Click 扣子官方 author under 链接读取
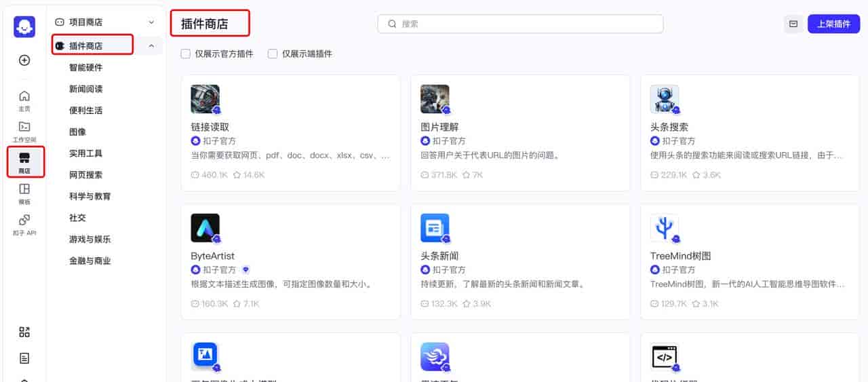 point(220,141)
